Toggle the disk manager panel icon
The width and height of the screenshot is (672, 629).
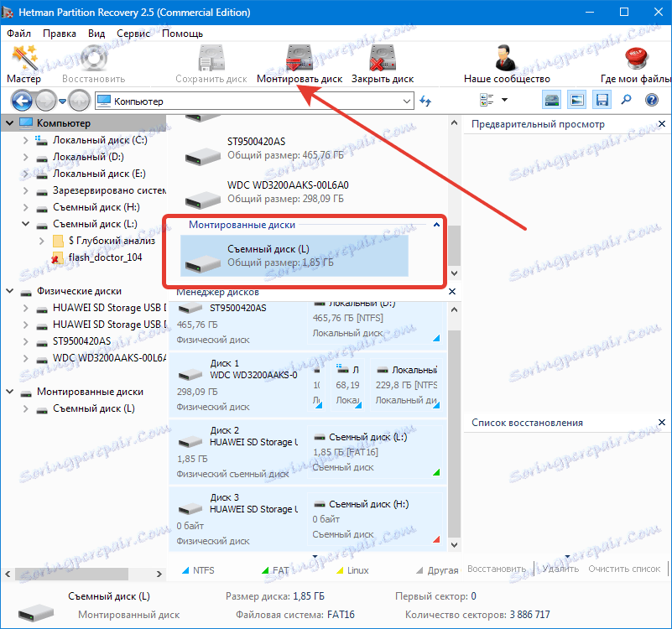[x=552, y=101]
